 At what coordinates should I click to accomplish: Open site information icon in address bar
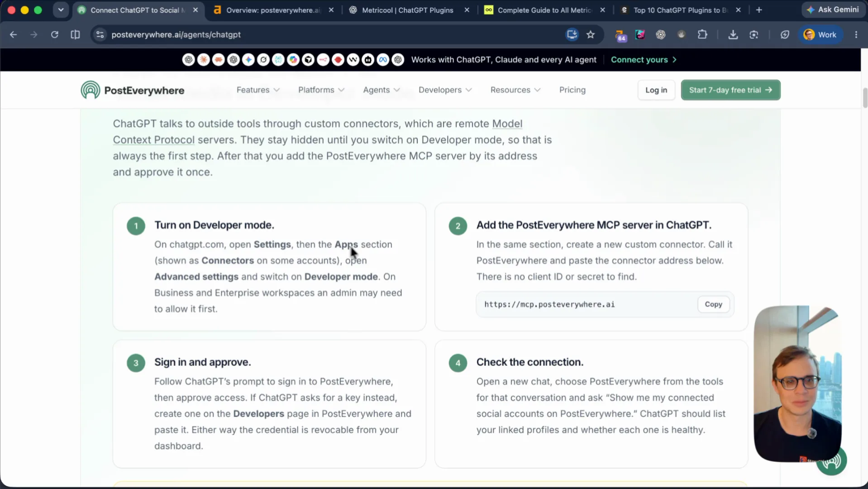click(x=100, y=34)
